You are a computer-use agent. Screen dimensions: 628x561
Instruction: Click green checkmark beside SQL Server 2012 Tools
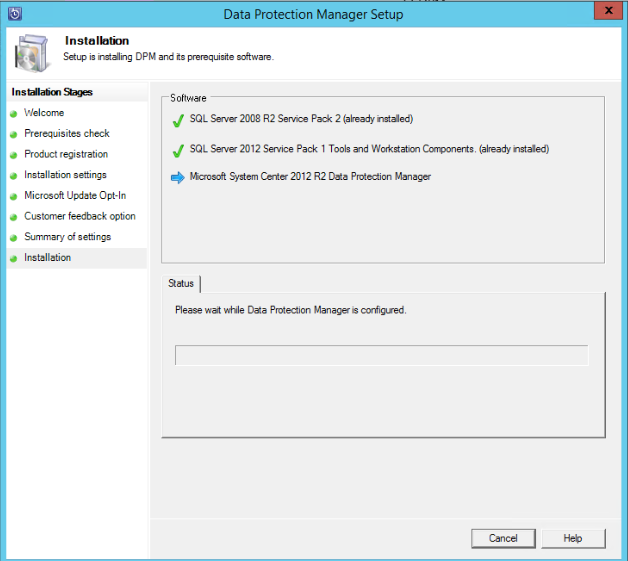pos(178,149)
